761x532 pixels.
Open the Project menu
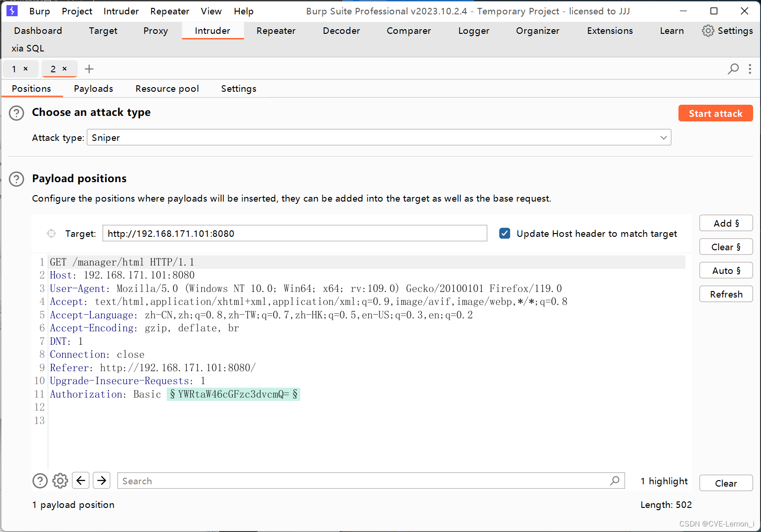pyautogui.click(x=77, y=11)
